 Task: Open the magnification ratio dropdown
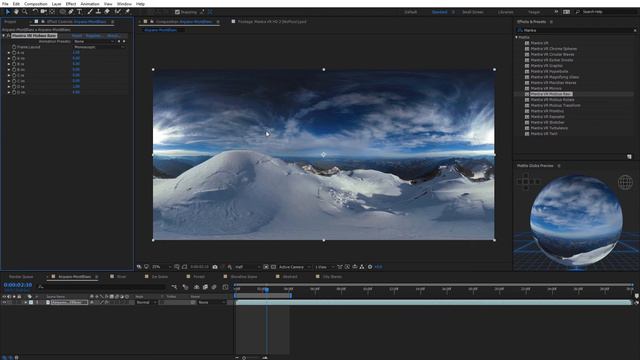pyautogui.click(x=162, y=267)
